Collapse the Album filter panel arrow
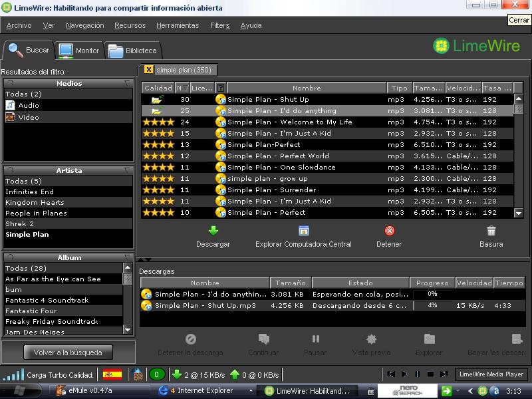Viewport: 532px width, 399px height. 128,257
